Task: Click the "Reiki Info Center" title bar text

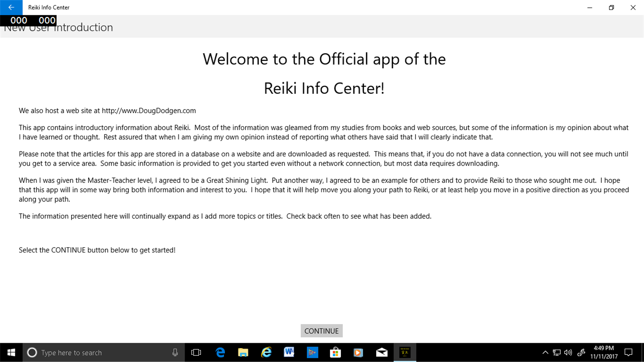Action: 49,8
